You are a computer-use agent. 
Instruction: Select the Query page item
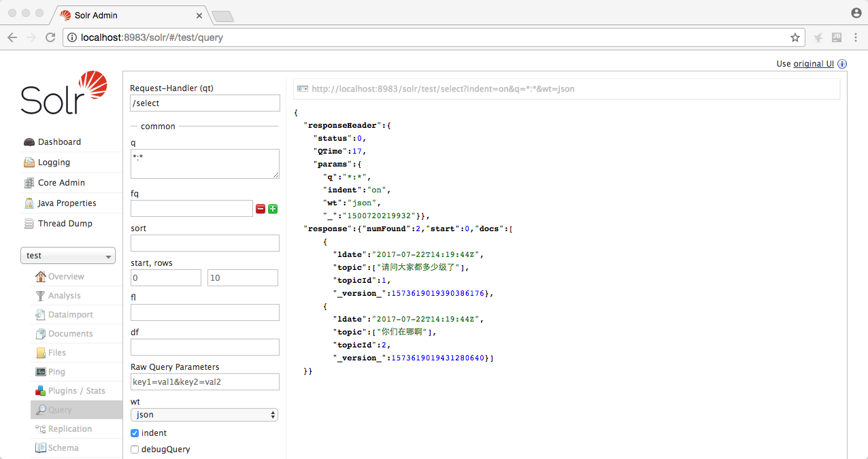pos(76,410)
